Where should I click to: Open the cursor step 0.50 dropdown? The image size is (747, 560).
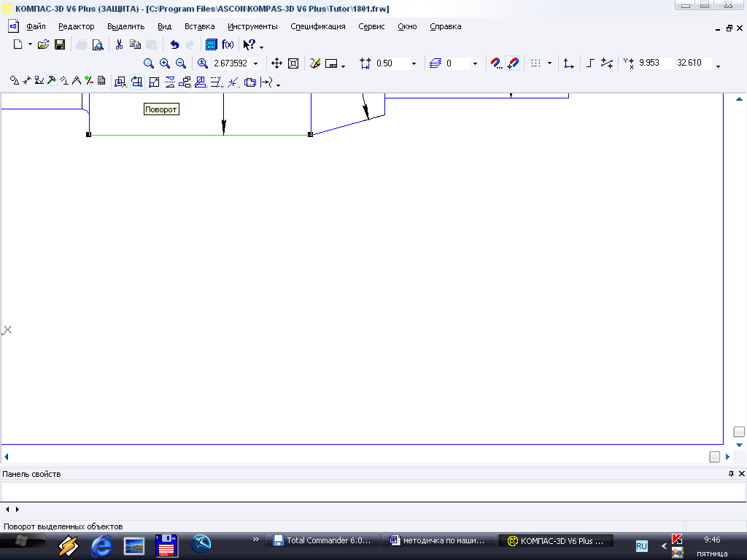point(414,63)
